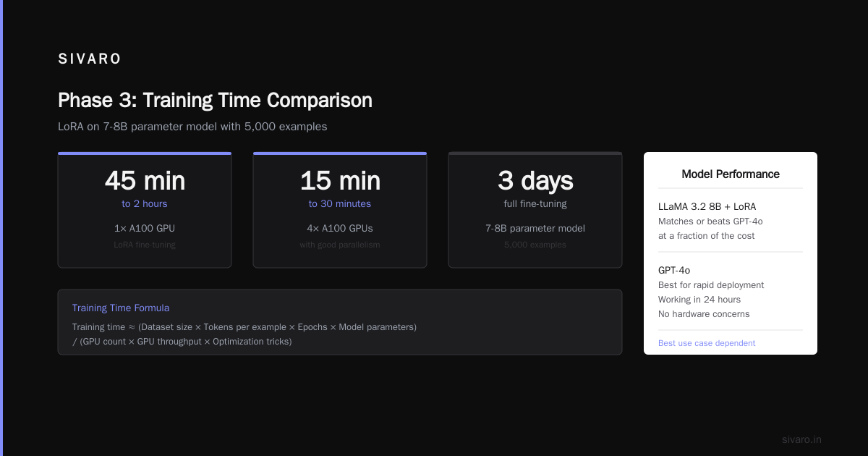868x456 pixels.
Task: Select the LLaMA 3.2 8B + LoRA entry
Action: tap(707, 207)
